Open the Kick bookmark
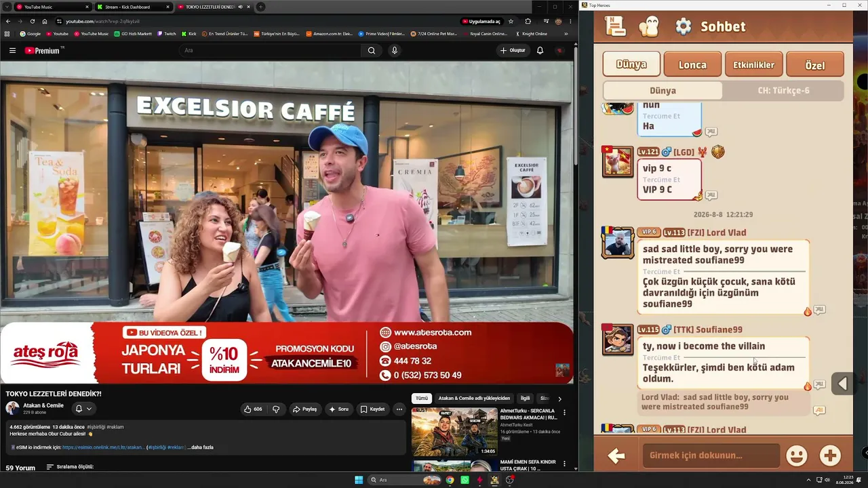 click(189, 34)
